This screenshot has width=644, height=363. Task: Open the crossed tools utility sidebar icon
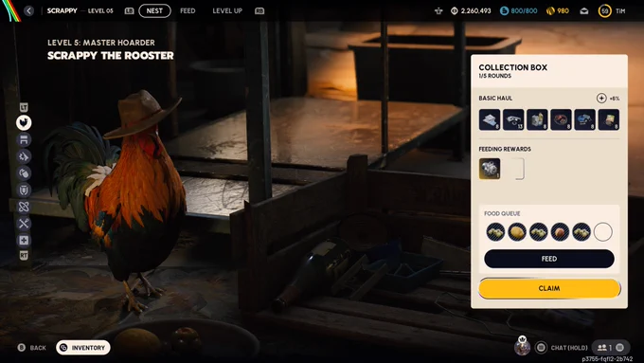tap(24, 224)
